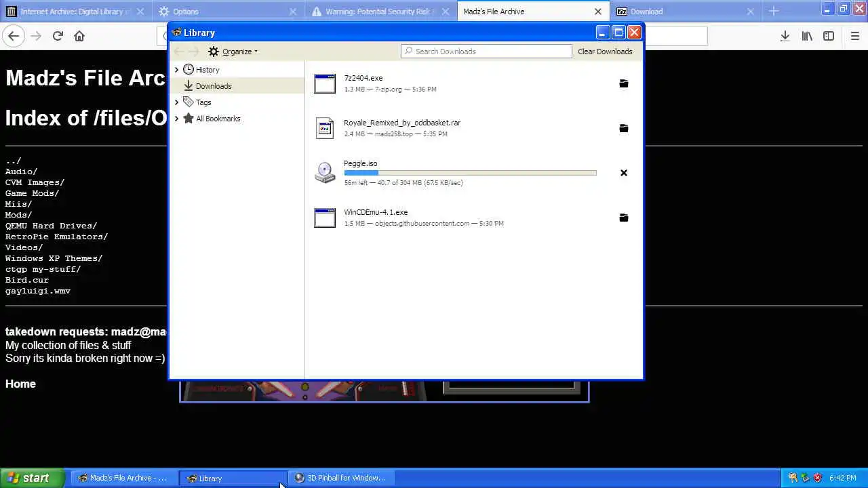Switch to 3D Pinball taskbar button
The image size is (868, 488).
341,478
